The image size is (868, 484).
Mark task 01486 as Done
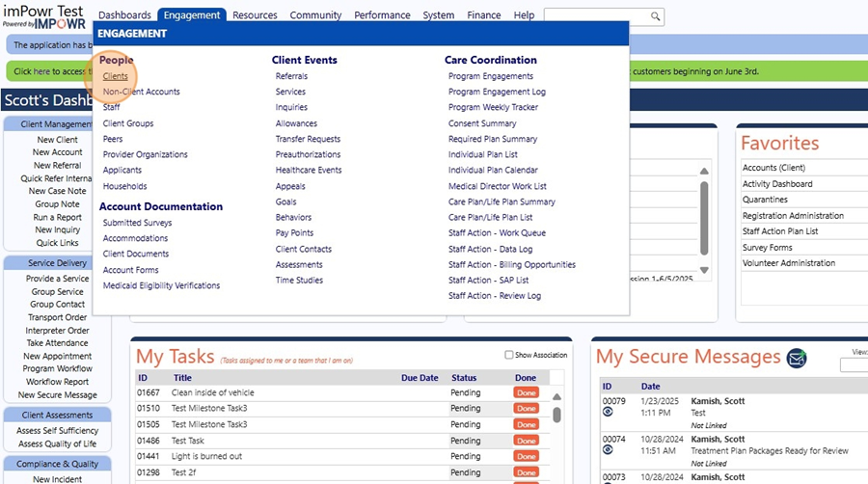tap(526, 441)
